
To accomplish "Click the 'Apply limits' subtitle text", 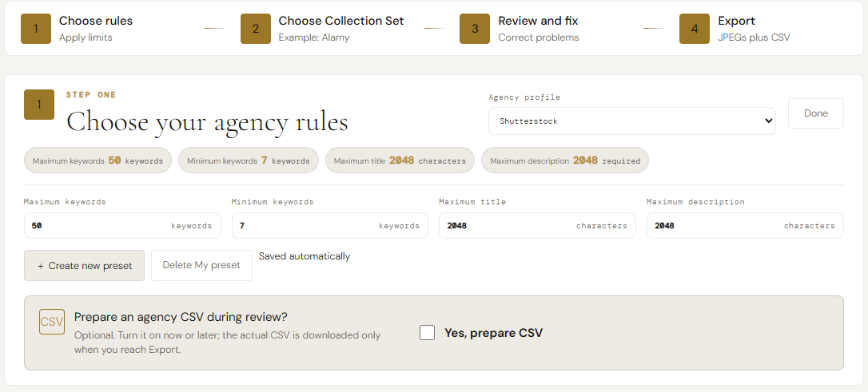I will [x=86, y=38].
